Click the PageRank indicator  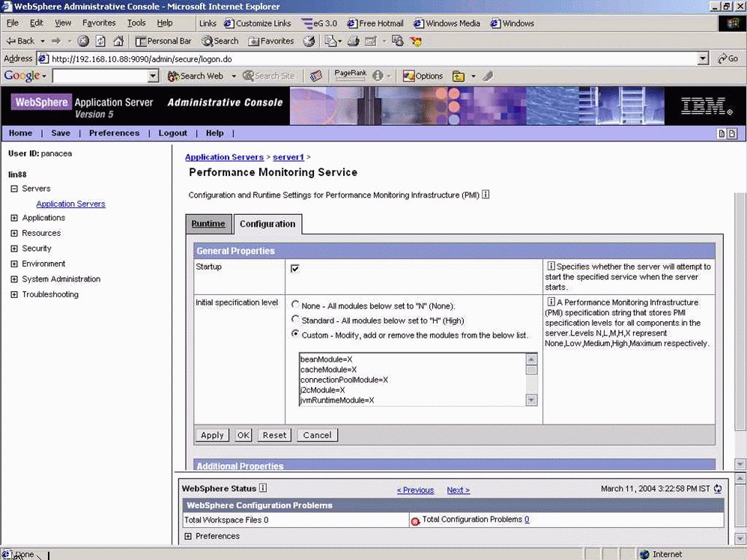(x=351, y=75)
